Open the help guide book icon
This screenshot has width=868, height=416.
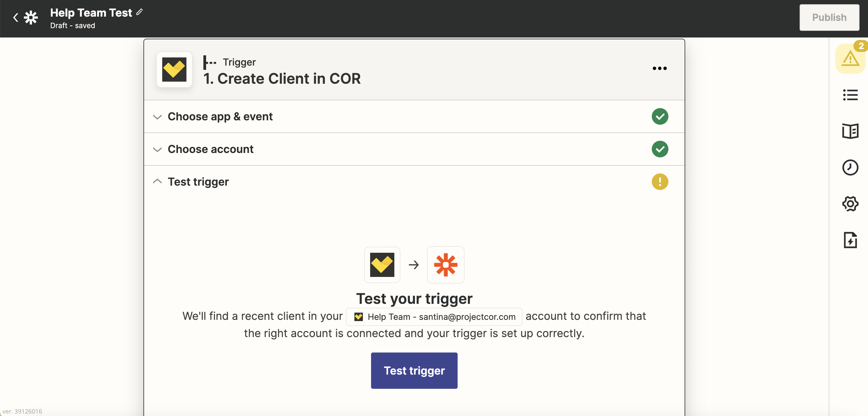[x=850, y=131]
